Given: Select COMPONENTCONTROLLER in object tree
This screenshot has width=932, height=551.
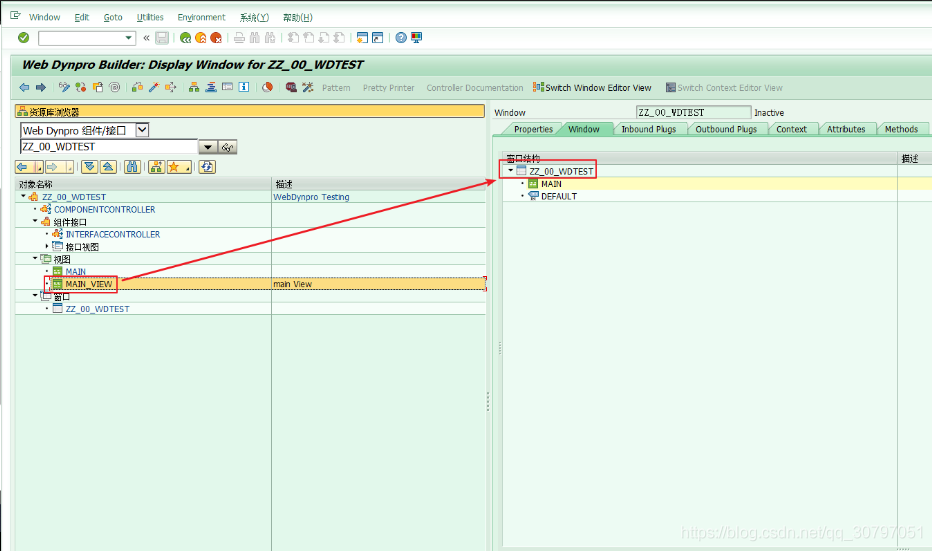Looking at the screenshot, I should [104, 209].
